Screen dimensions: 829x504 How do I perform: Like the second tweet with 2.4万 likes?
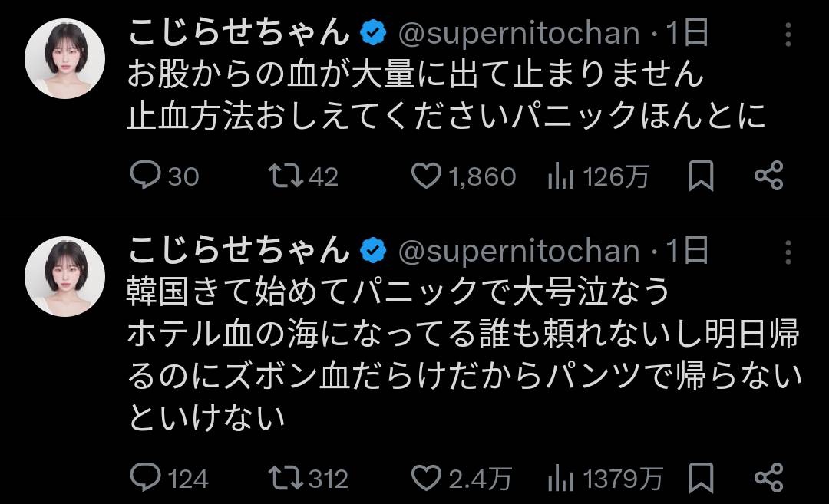coord(425,478)
